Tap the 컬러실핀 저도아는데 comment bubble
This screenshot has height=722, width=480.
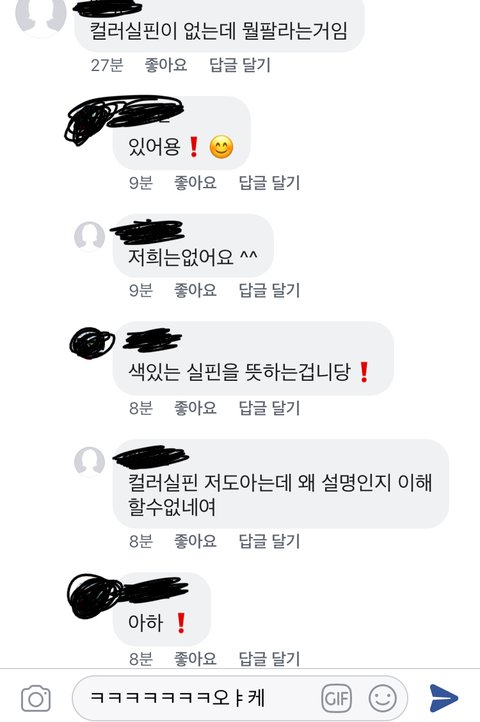click(x=281, y=483)
